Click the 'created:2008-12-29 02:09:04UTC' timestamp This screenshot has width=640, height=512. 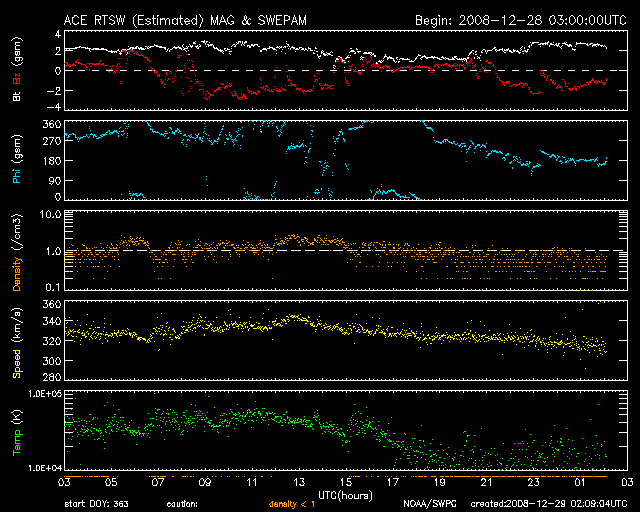pyautogui.click(x=549, y=504)
